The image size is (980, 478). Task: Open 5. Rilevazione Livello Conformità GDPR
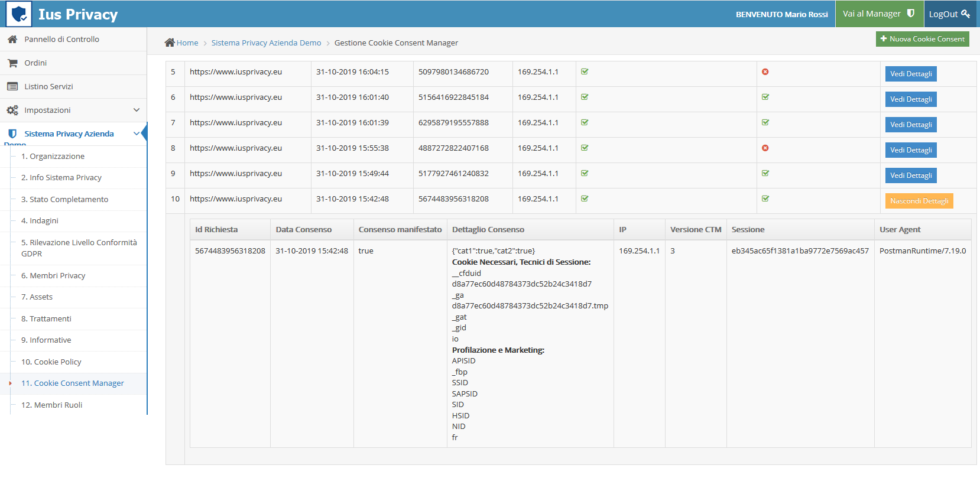tap(79, 248)
